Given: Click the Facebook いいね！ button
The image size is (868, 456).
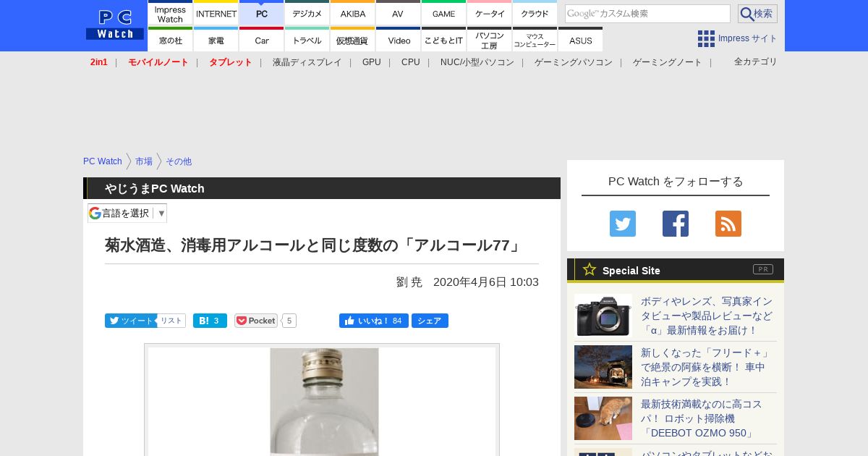Looking at the screenshot, I should [x=374, y=321].
